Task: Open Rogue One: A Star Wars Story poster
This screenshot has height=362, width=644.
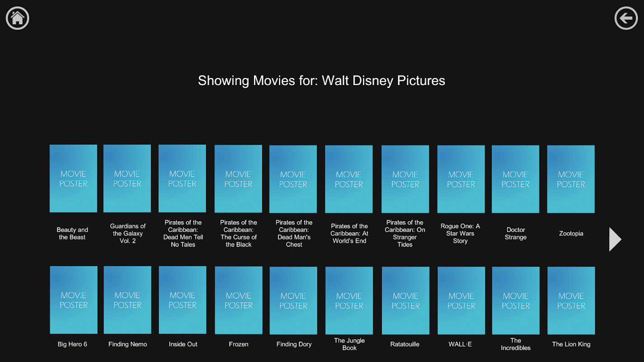Action: click(461, 179)
